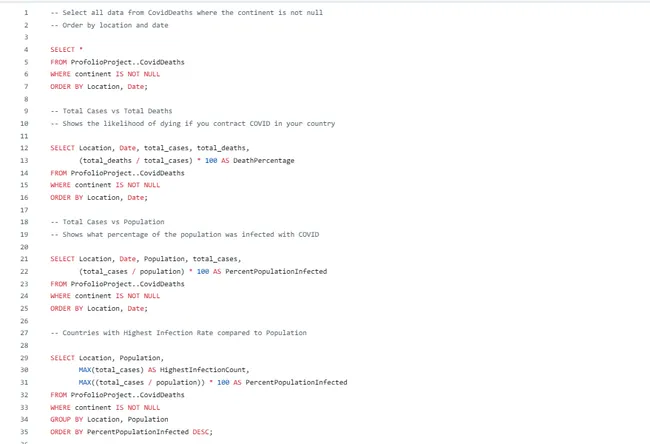Click 'SELECT Location, Population,' on line 29

tap(107, 358)
